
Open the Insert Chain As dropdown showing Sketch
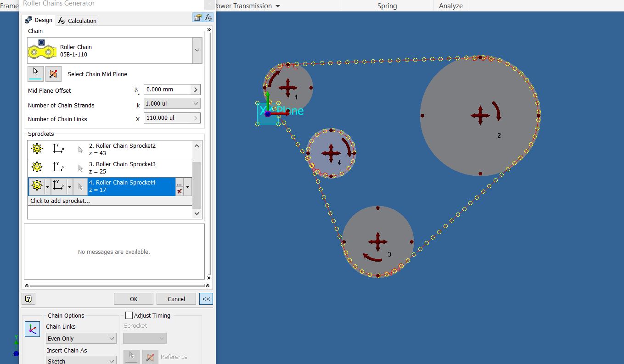81,361
